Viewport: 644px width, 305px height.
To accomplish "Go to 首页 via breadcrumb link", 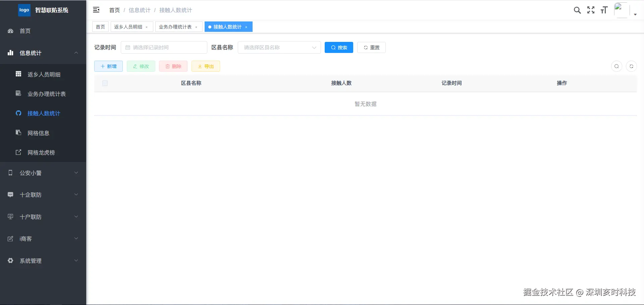I will click(114, 10).
